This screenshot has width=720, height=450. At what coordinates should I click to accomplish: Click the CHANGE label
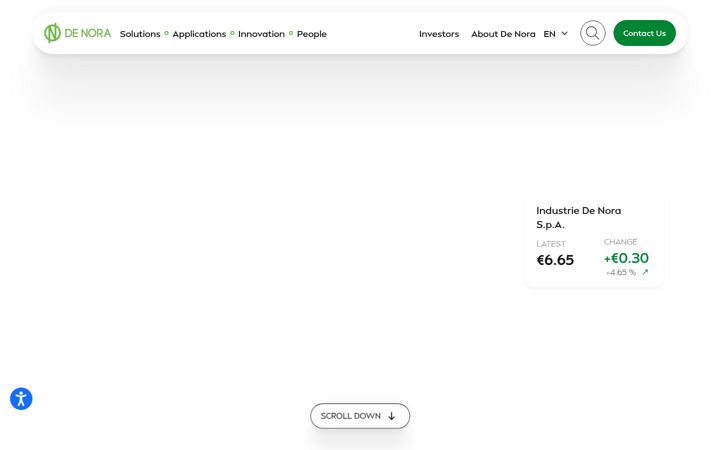(620, 242)
